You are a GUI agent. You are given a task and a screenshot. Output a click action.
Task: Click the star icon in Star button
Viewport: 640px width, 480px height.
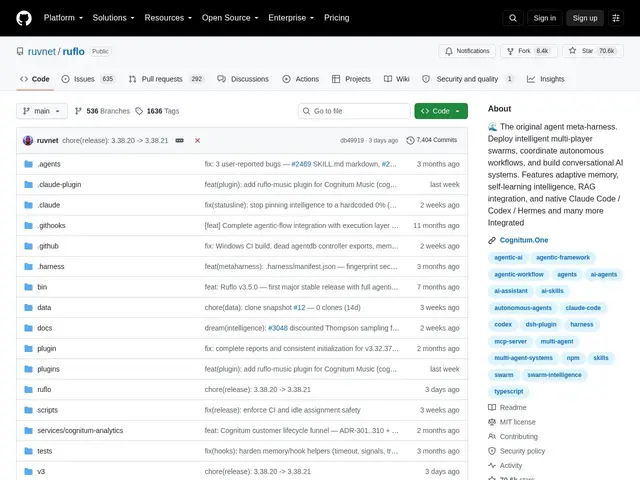[572, 51]
